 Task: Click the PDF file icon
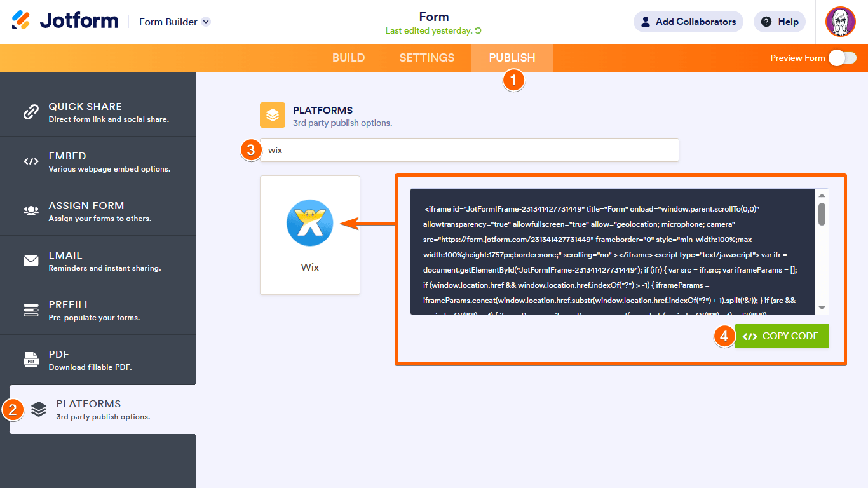pyautogui.click(x=31, y=360)
